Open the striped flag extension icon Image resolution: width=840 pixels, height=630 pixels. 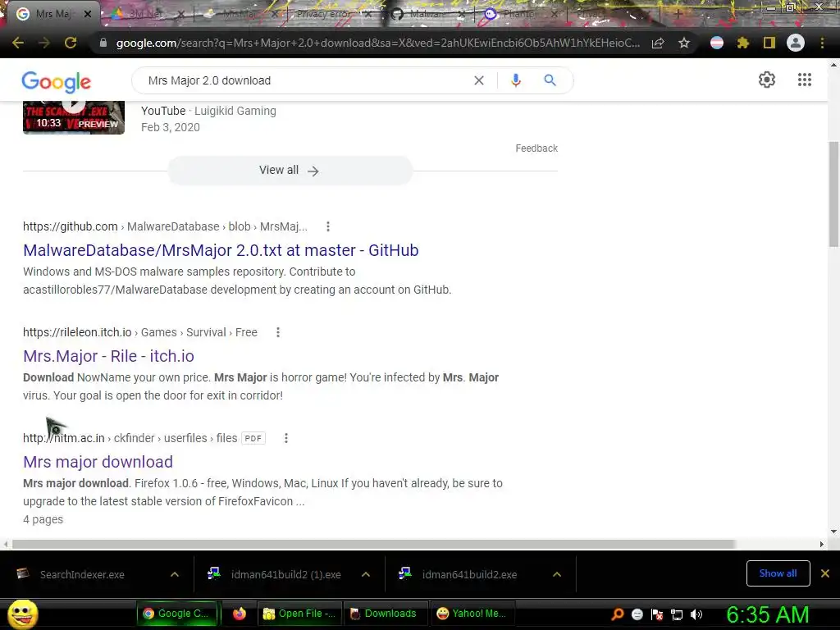717,43
